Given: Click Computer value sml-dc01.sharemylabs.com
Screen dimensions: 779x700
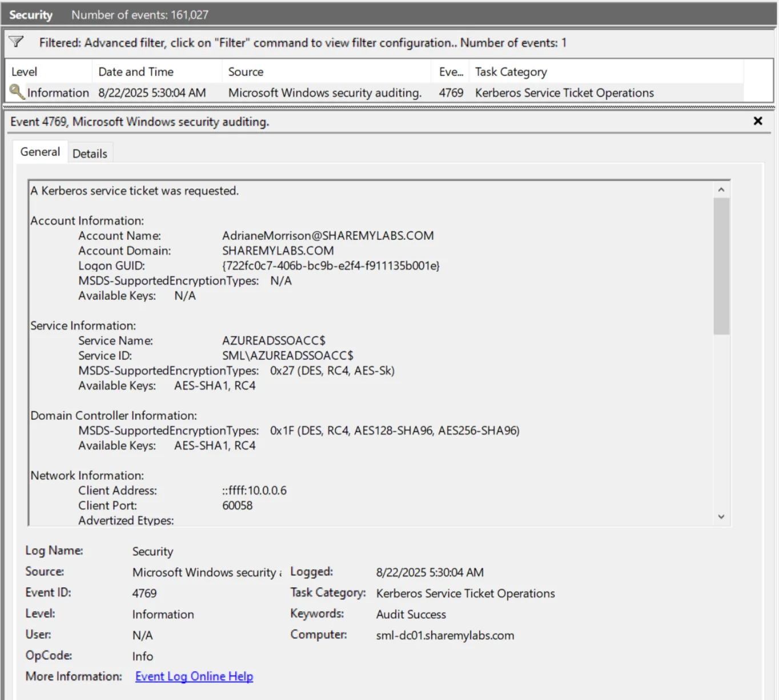Looking at the screenshot, I should click(445, 635).
